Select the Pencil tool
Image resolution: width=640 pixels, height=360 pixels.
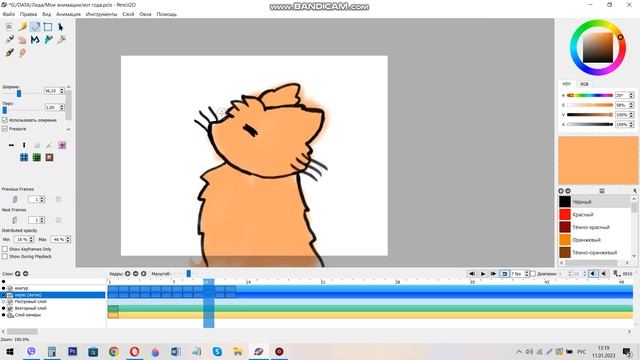(x=22, y=27)
